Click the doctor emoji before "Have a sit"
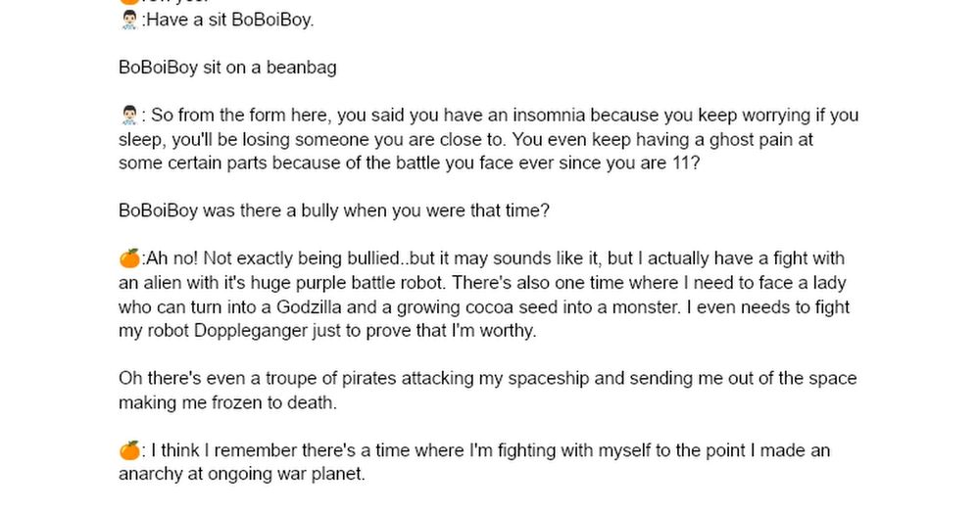 [128, 20]
